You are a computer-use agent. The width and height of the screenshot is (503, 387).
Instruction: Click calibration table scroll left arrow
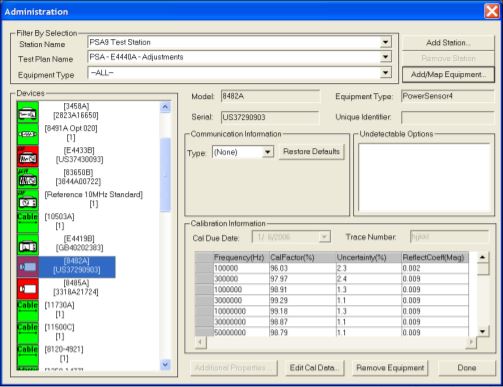click(x=200, y=342)
